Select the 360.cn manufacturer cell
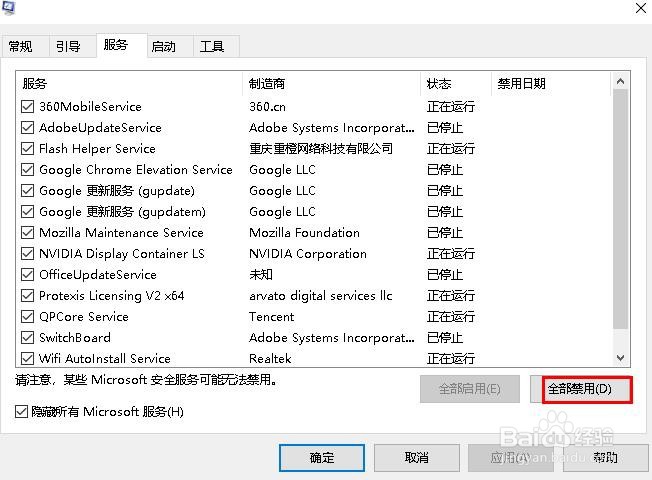 (x=267, y=107)
